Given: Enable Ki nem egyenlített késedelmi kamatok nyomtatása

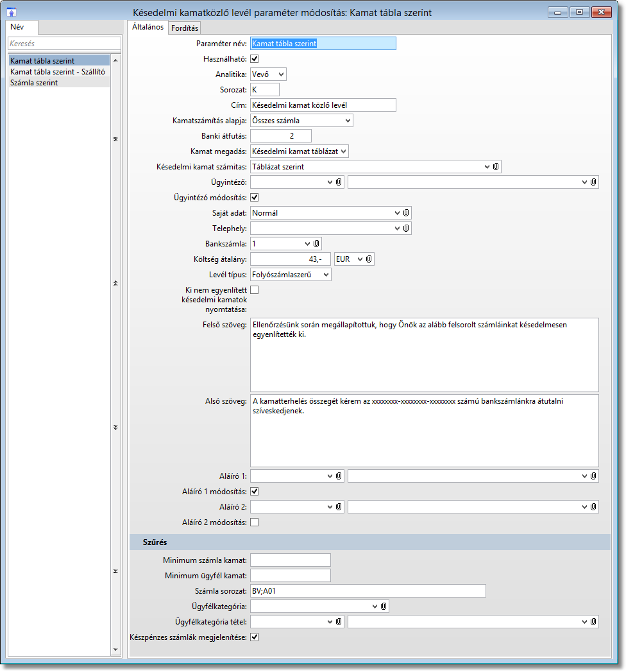Looking at the screenshot, I should (x=255, y=290).
